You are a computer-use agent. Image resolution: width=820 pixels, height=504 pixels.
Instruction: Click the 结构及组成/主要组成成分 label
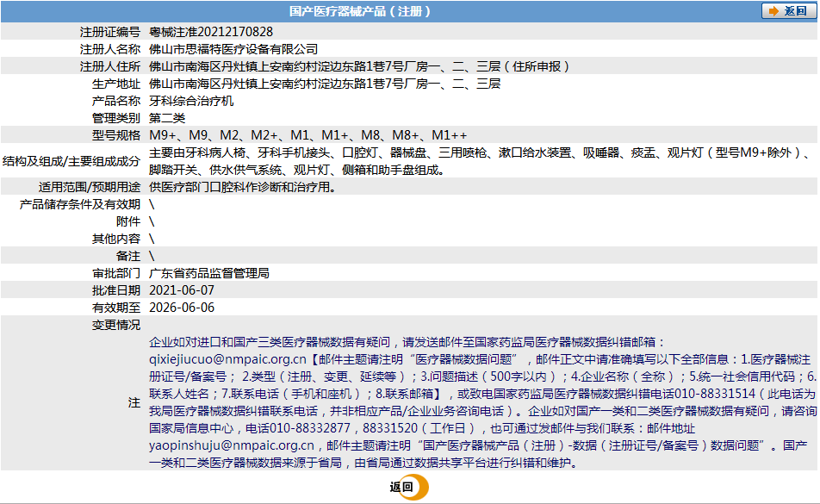click(71, 161)
